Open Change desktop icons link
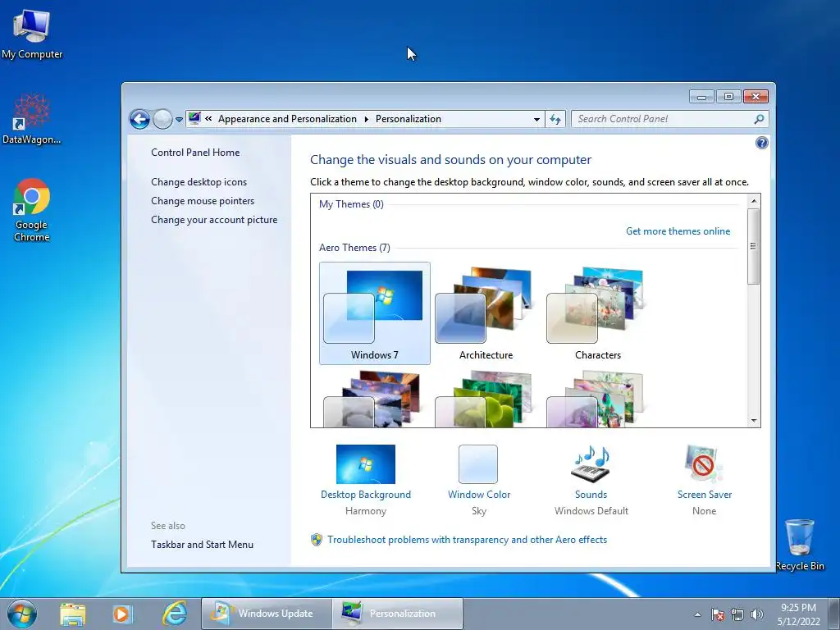840x630 pixels. (199, 181)
